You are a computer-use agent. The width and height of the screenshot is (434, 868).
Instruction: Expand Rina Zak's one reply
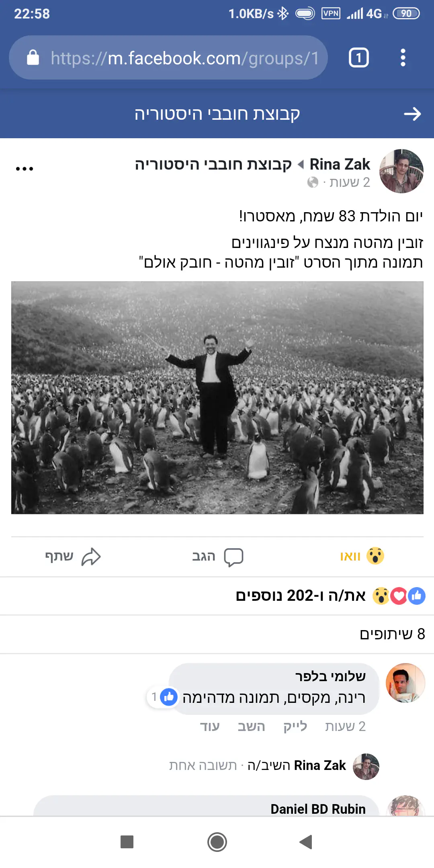point(257,766)
